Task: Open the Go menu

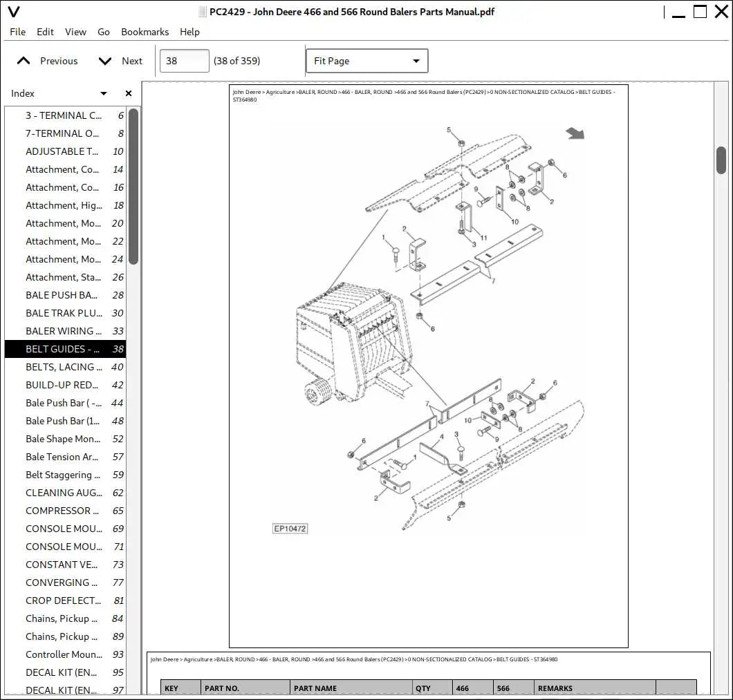Action: click(103, 32)
